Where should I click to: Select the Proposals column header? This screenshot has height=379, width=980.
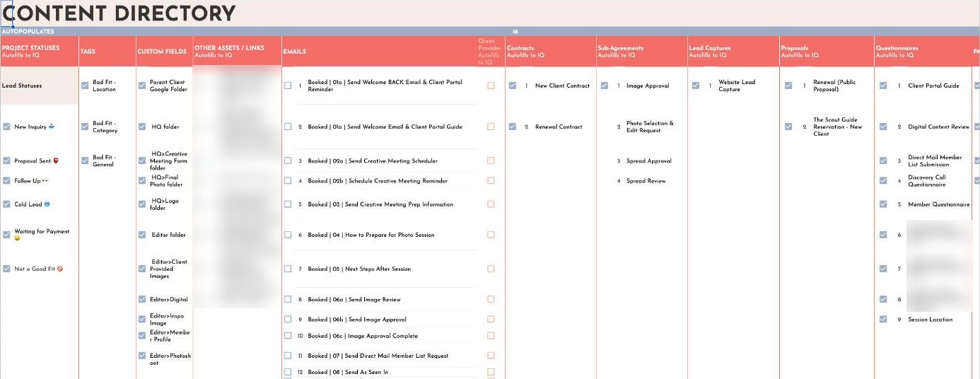click(827, 51)
